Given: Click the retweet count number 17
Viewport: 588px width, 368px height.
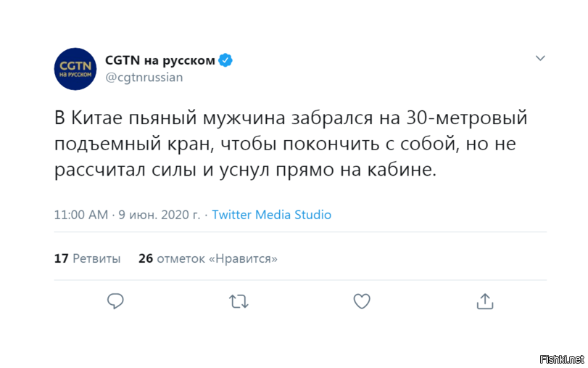Looking at the screenshot, I should click(x=61, y=258).
